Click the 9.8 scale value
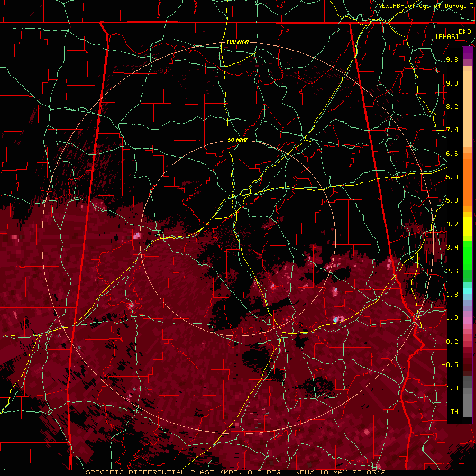476x476 pixels. tap(452, 60)
